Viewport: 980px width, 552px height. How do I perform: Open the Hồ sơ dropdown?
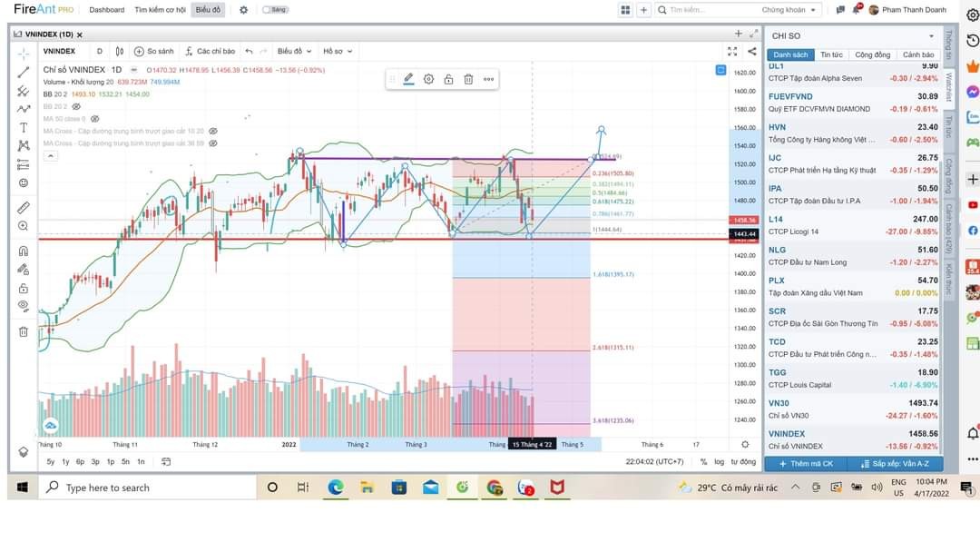click(337, 52)
